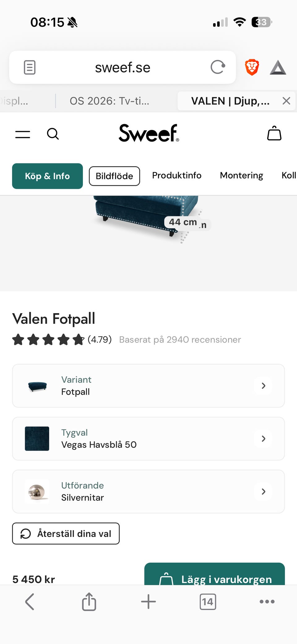Screen dimensions: 297x644
Task: Open reader mode page icon
Action: click(30, 67)
